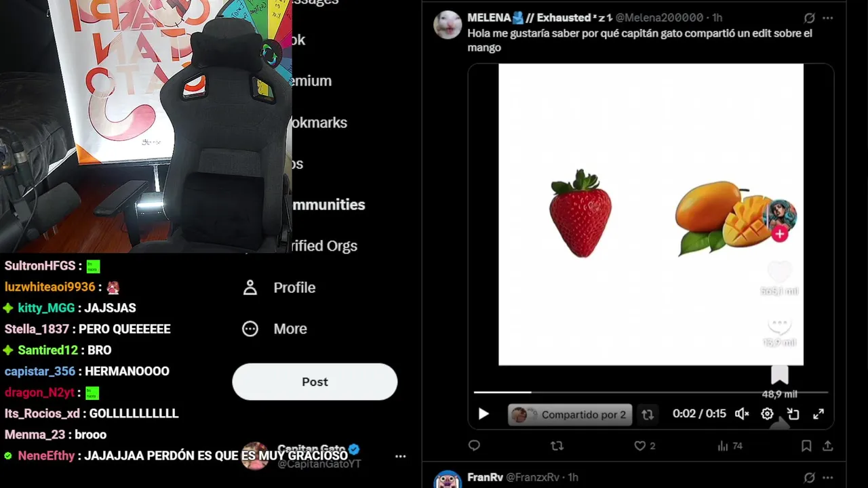Open the Compartido por 2 link
The image size is (868, 488).
570,414
